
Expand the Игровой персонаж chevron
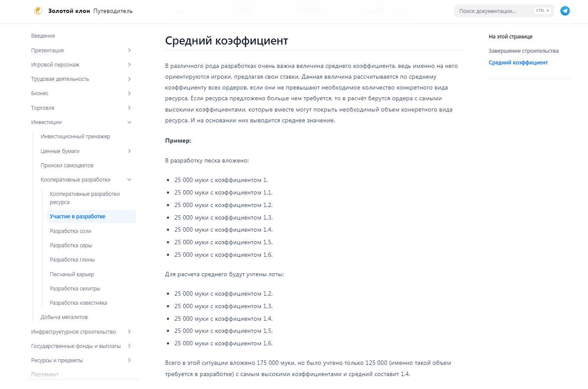[129, 65]
